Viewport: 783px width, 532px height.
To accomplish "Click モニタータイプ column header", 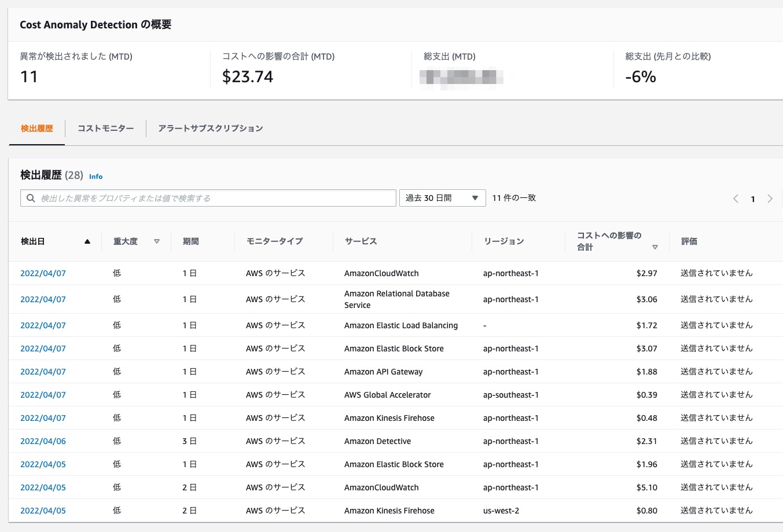I will click(x=274, y=241).
